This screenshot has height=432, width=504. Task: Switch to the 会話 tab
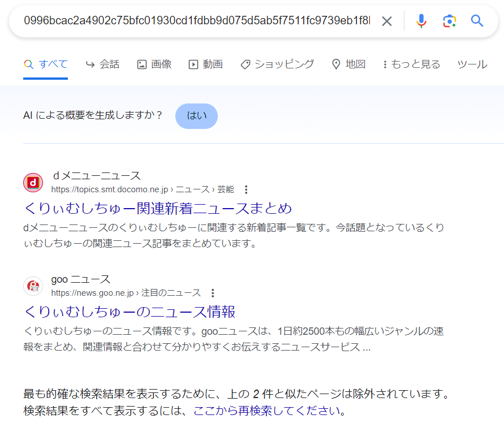(x=102, y=64)
